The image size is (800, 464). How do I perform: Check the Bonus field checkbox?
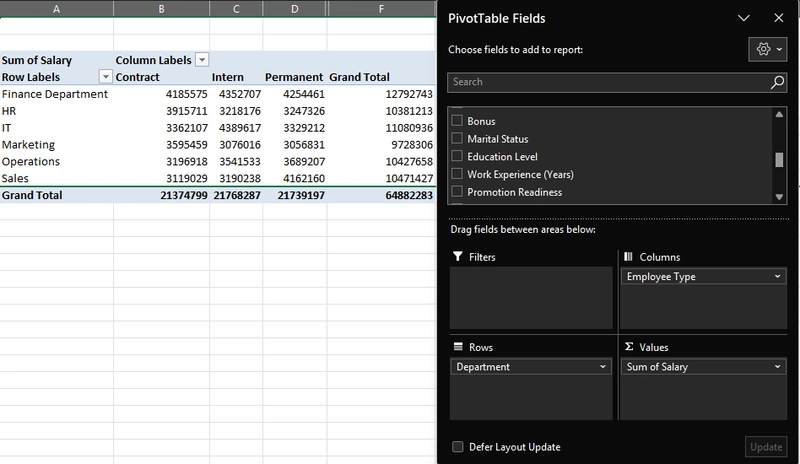click(457, 120)
